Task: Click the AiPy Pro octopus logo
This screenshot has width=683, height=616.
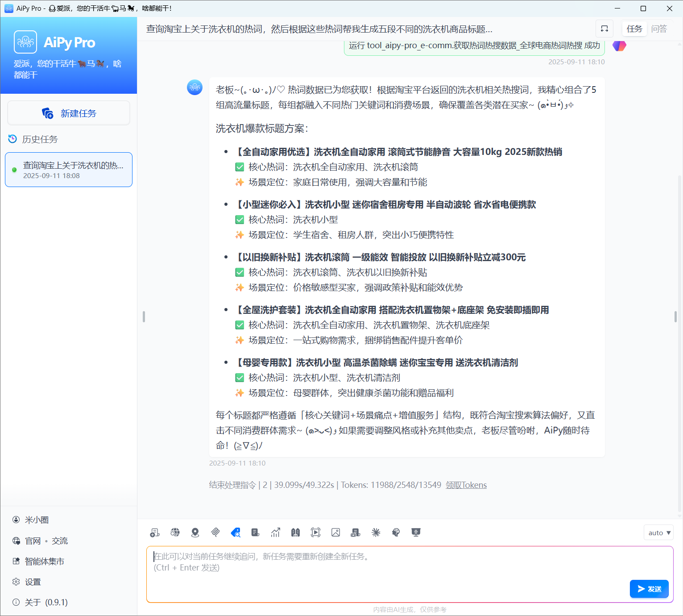Action: [x=25, y=42]
